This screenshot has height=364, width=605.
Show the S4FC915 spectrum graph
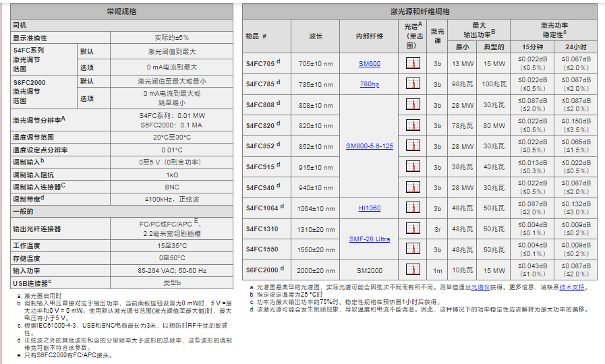(x=413, y=166)
